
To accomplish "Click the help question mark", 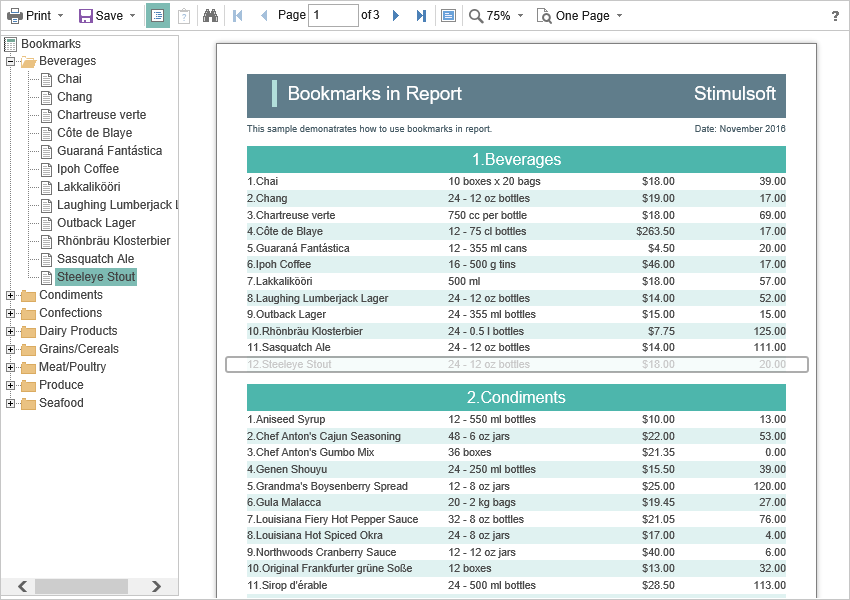I will 836,15.
